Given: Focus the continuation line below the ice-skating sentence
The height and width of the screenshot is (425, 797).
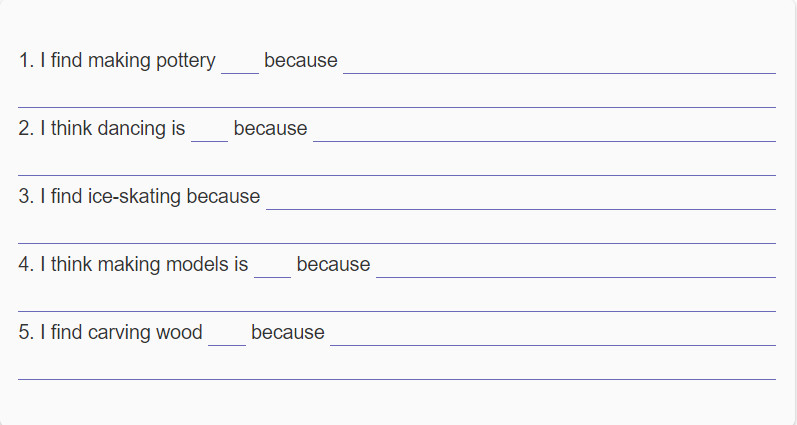Looking at the screenshot, I should 397,234.
